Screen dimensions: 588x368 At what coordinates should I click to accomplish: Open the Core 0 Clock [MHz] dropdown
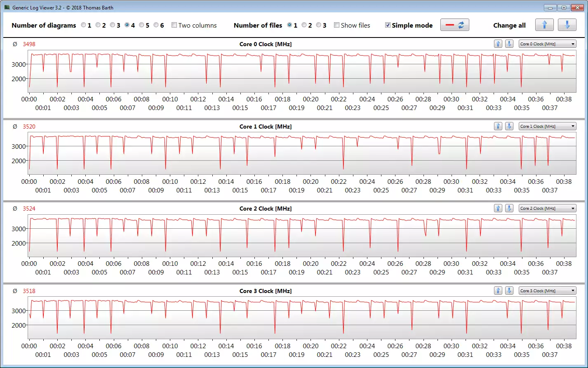pos(547,44)
